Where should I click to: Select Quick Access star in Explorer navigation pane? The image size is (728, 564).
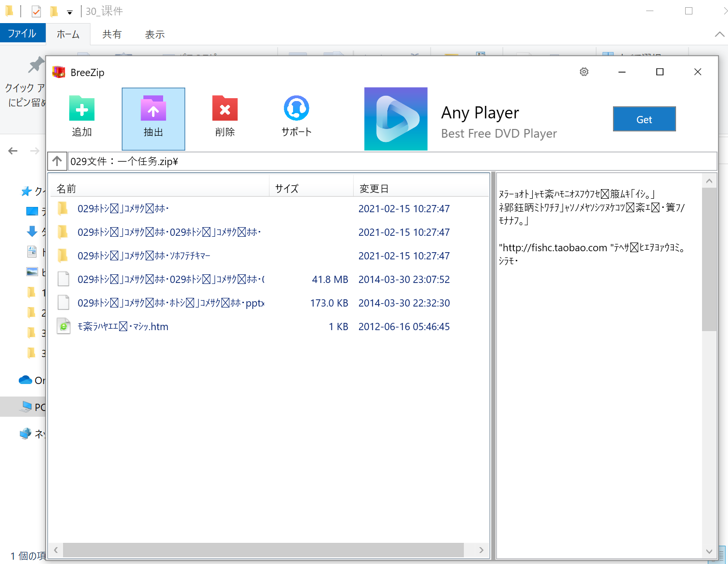click(26, 192)
